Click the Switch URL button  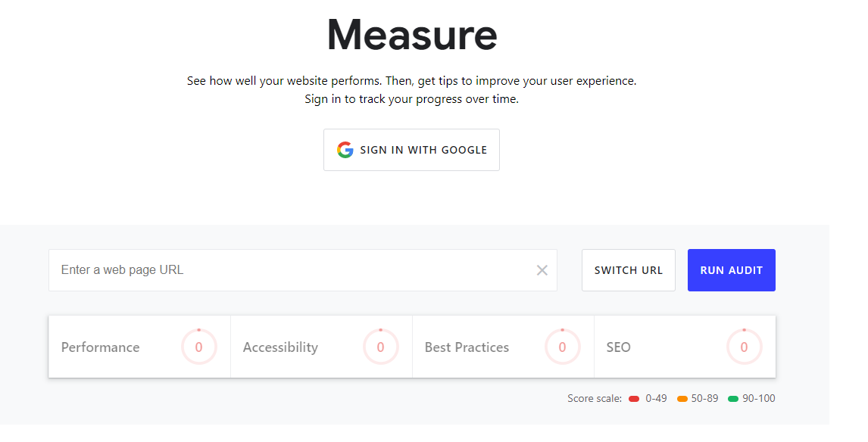click(629, 270)
